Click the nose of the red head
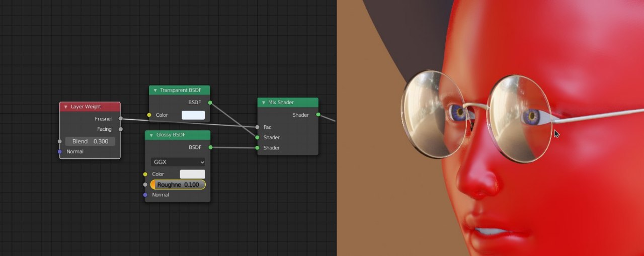The width and height of the screenshot is (644, 256). coord(477,176)
